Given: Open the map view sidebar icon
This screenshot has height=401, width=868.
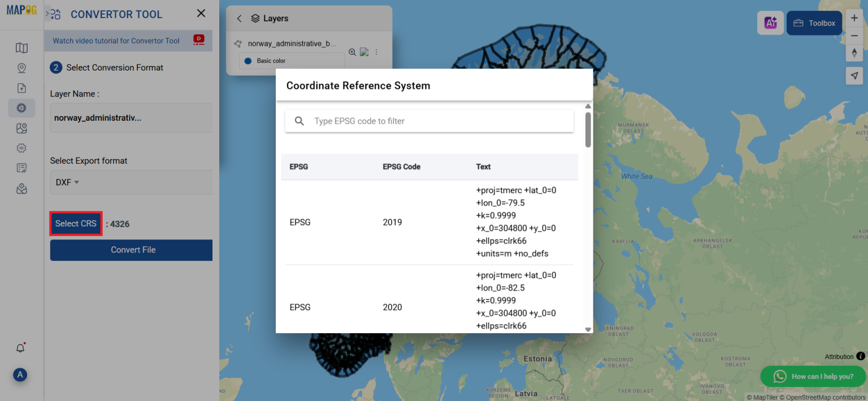Looking at the screenshot, I should tap(21, 47).
